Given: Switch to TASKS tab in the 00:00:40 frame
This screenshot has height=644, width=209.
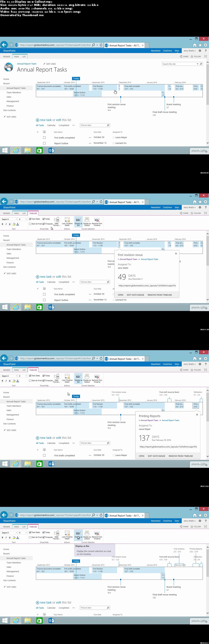Looking at the screenshot, I should click(16, 57).
